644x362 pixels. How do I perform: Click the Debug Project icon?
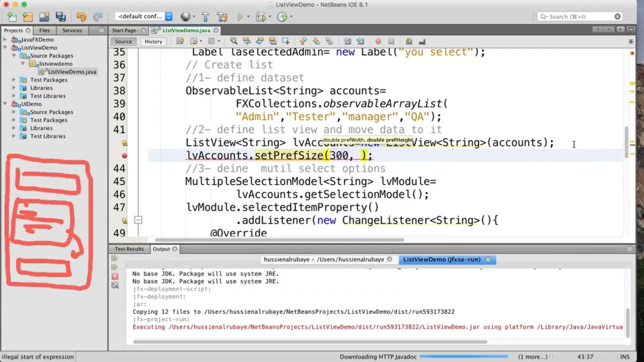(x=260, y=17)
